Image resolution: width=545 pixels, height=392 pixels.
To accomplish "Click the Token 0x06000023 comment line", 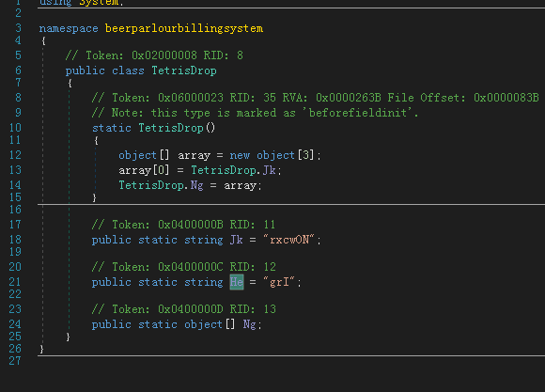I will pyautogui.click(x=315, y=98).
